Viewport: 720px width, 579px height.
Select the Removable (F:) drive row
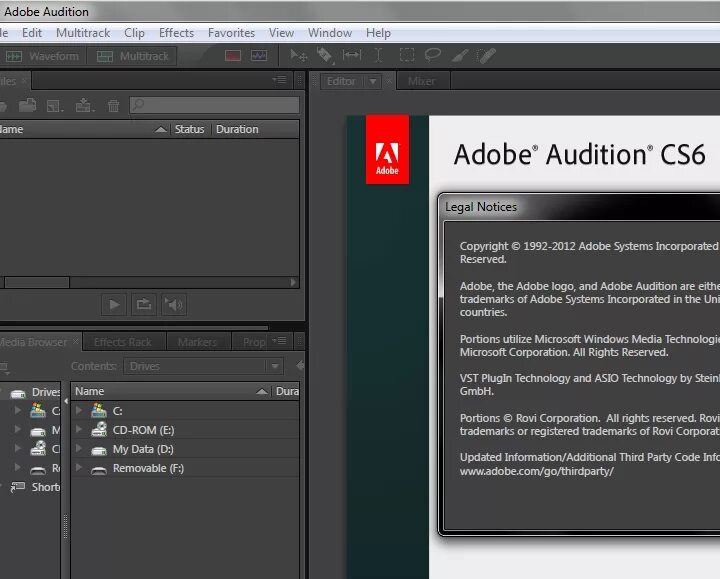click(186, 468)
